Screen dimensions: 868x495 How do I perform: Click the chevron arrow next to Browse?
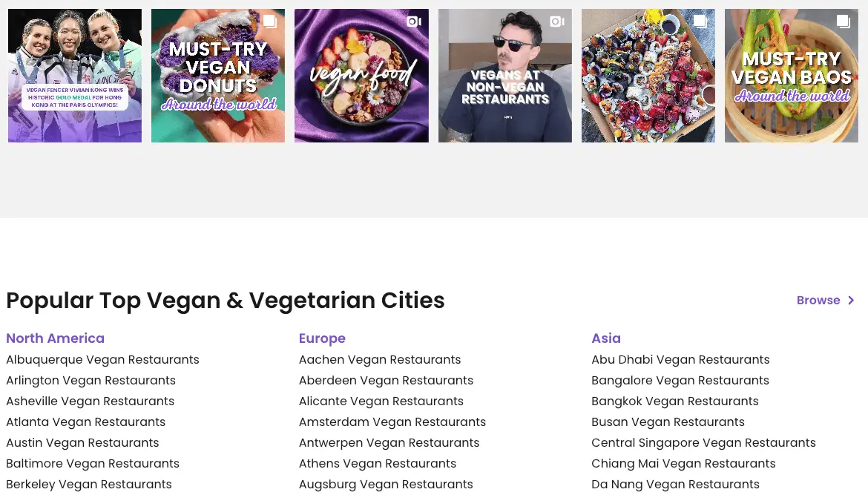coord(851,301)
